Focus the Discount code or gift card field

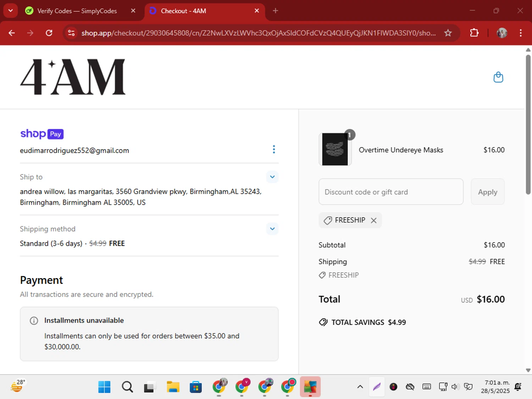click(391, 192)
